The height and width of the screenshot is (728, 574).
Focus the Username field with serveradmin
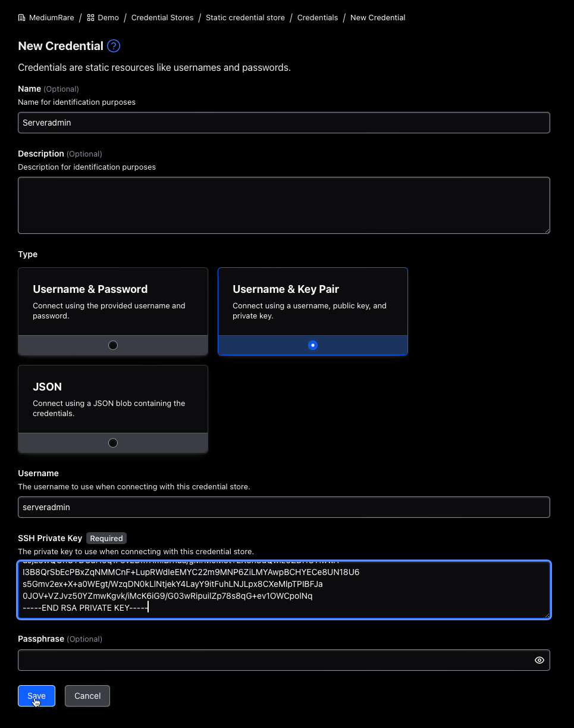coord(284,507)
